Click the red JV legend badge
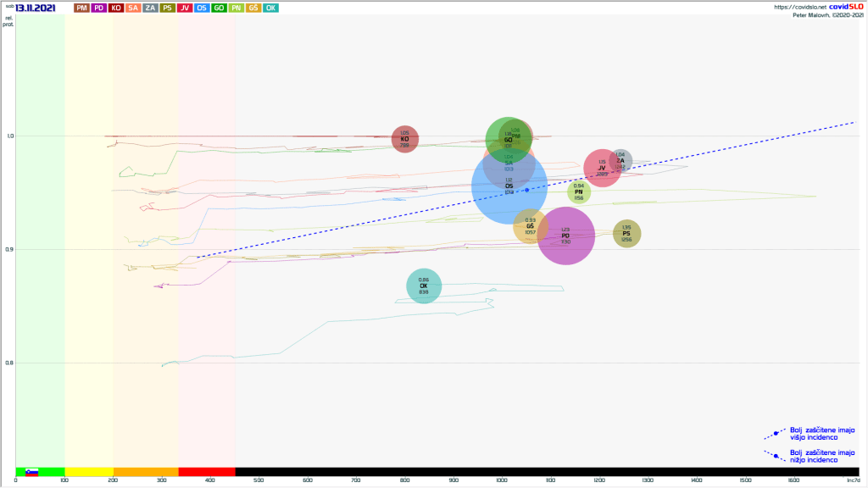 (x=185, y=8)
